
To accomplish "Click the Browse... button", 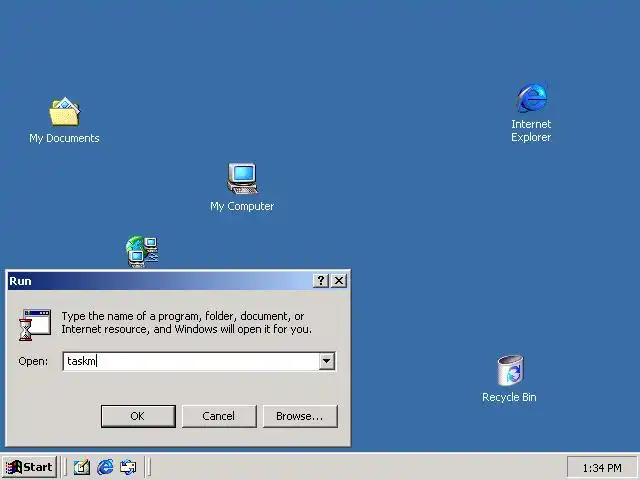I will click(x=300, y=416).
